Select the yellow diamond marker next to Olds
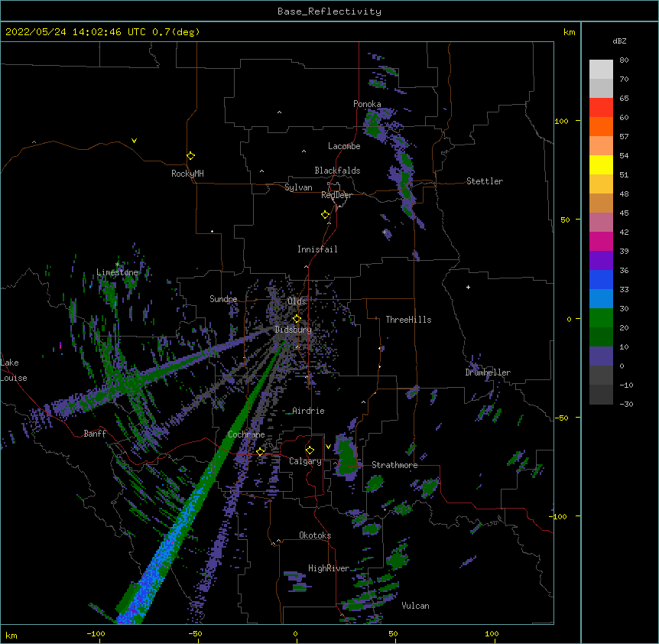659x644 pixels. (297, 318)
